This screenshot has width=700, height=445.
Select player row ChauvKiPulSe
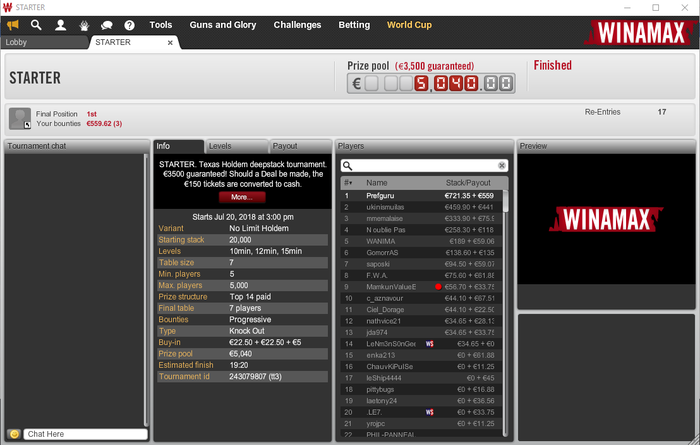(x=421, y=366)
